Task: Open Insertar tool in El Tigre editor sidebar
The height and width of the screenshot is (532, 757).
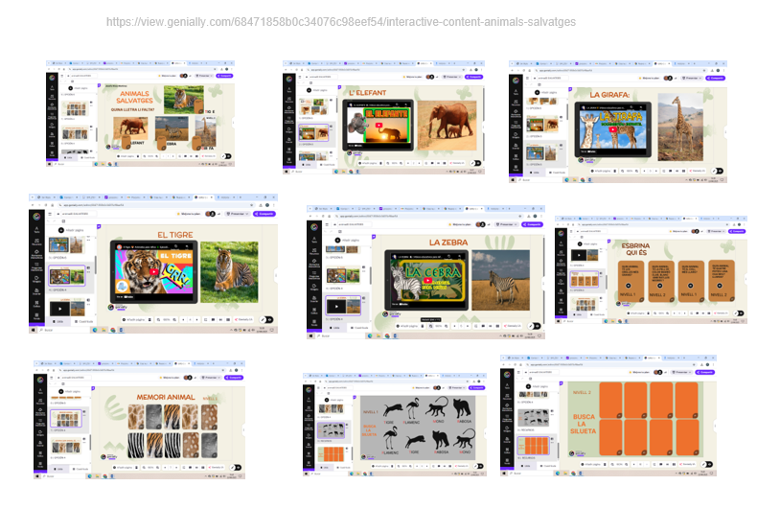Action: (36, 291)
